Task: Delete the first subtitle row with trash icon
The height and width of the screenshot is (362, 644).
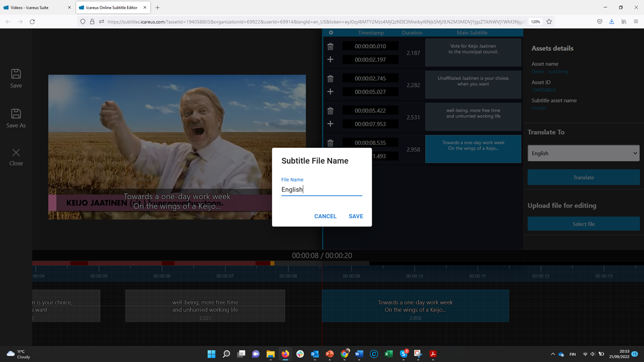Action: (x=331, y=46)
